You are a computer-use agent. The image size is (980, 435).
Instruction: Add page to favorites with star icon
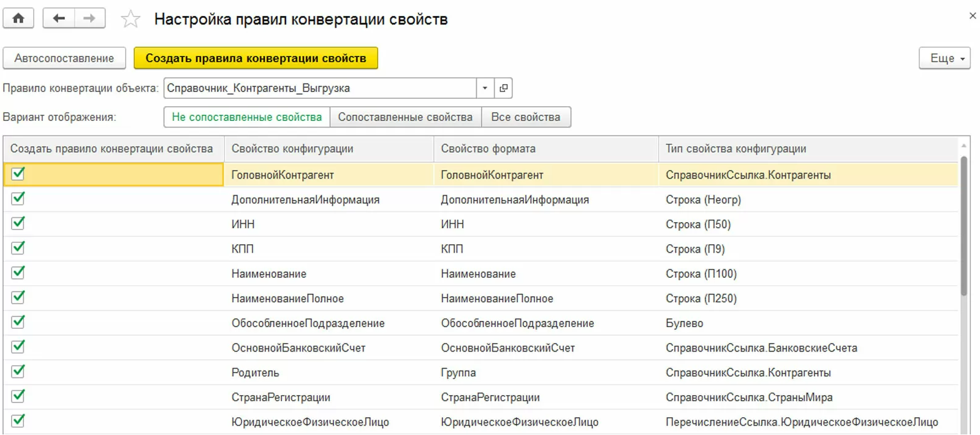point(130,20)
